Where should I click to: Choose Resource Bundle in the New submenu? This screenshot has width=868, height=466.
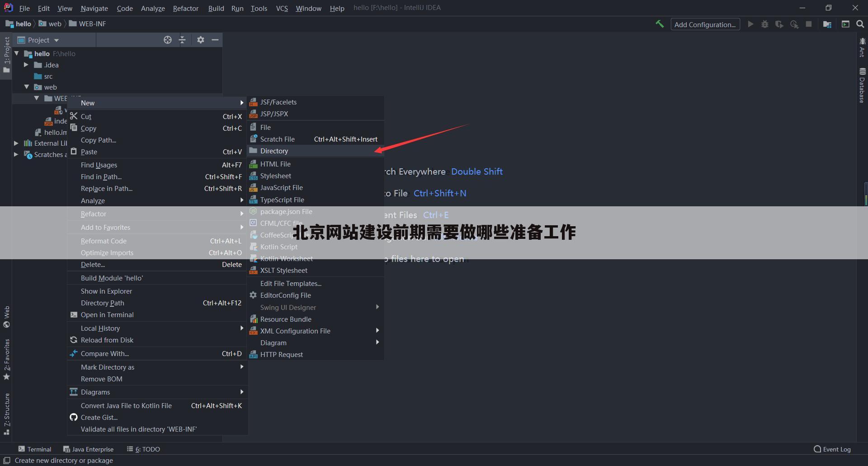pos(316,319)
